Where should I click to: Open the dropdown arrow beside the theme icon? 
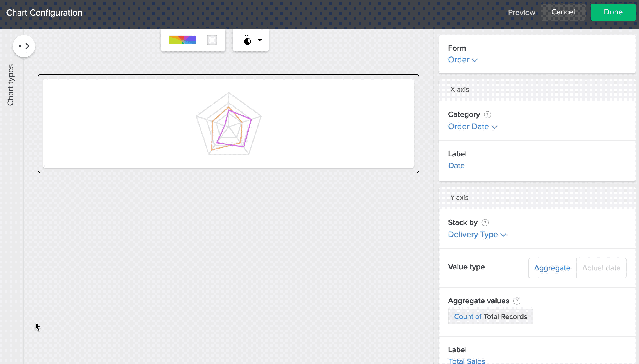(x=260, y=40)
